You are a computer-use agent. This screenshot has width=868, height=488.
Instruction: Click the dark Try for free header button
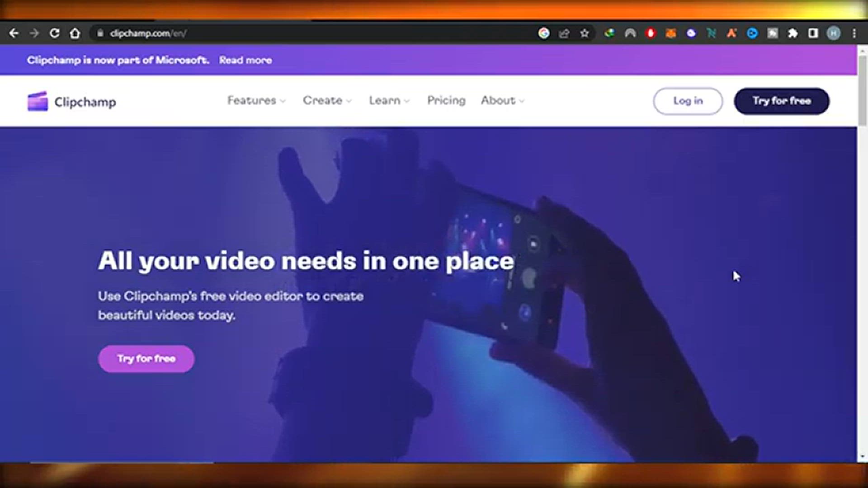(782, 101)
